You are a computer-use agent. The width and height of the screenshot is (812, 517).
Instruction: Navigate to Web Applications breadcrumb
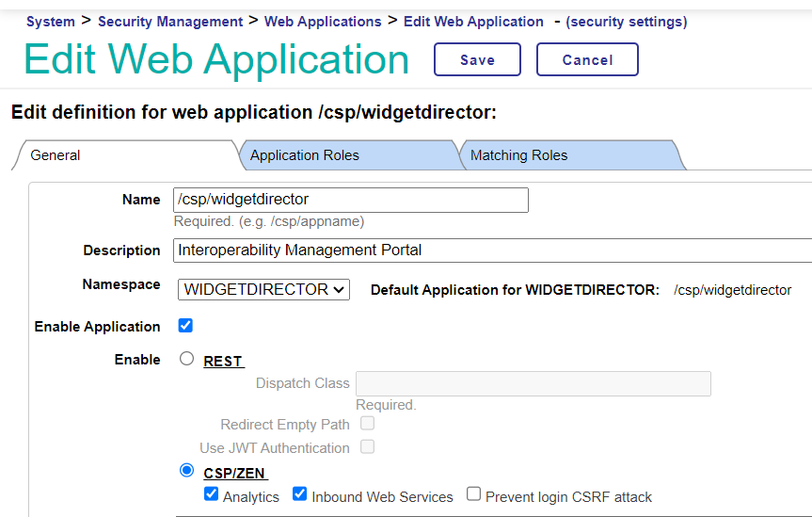pyautogui.click(x=323, y=22)
